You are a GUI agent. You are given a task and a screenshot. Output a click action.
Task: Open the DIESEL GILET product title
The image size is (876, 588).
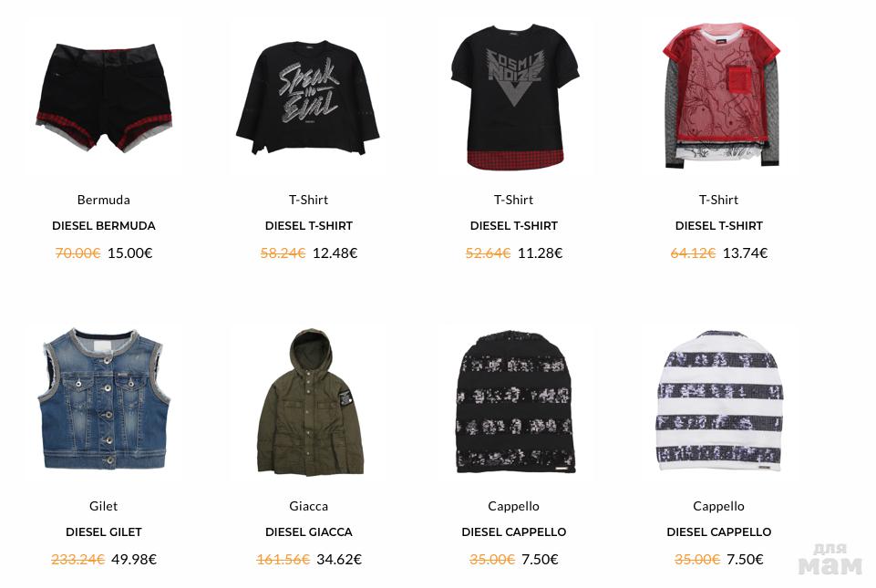(x=104, y=532)
